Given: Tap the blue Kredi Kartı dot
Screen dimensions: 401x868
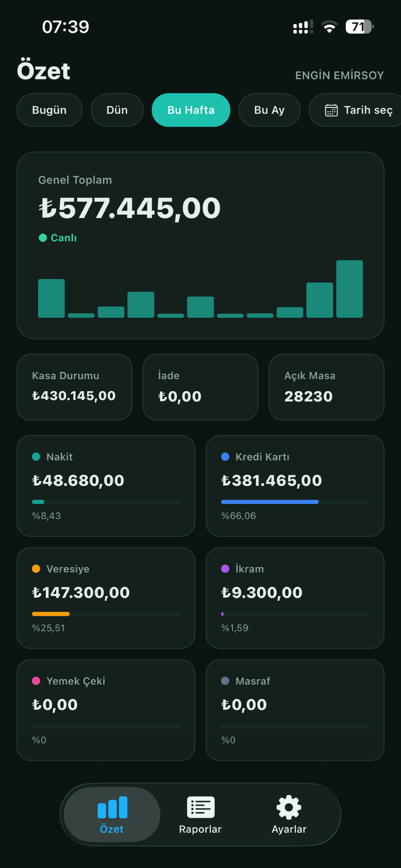Looking at the screenshot, I should [x=225, y=456].
